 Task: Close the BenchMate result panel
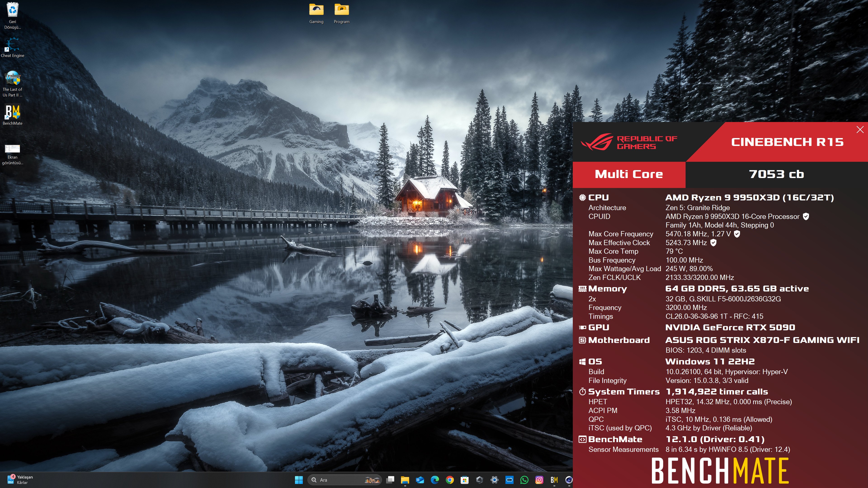point(860,130)
